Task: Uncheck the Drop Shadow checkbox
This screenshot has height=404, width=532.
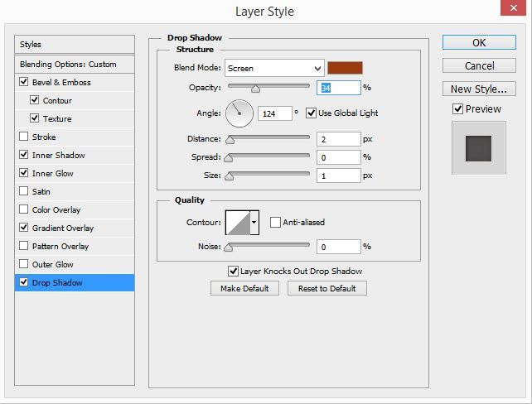Action: [x=24, y=282]
